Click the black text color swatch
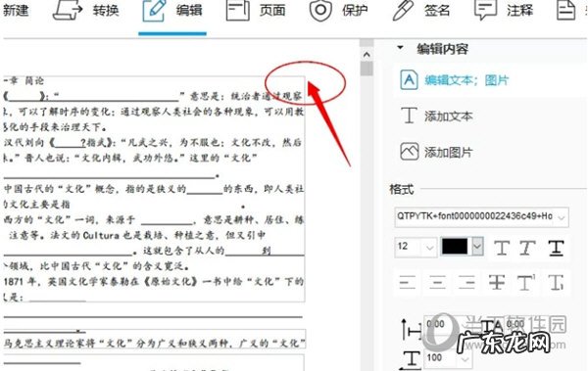 pos(455,247)
